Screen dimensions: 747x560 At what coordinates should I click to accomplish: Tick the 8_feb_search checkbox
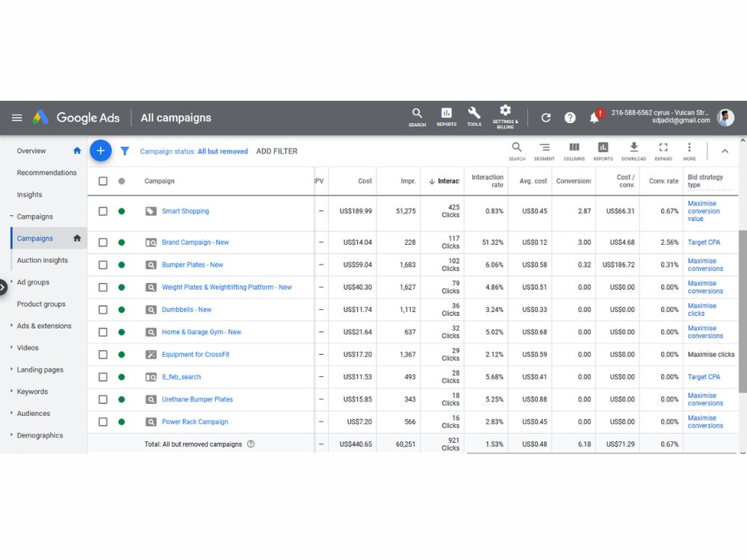pyautogui.click(x=103, y=376)
